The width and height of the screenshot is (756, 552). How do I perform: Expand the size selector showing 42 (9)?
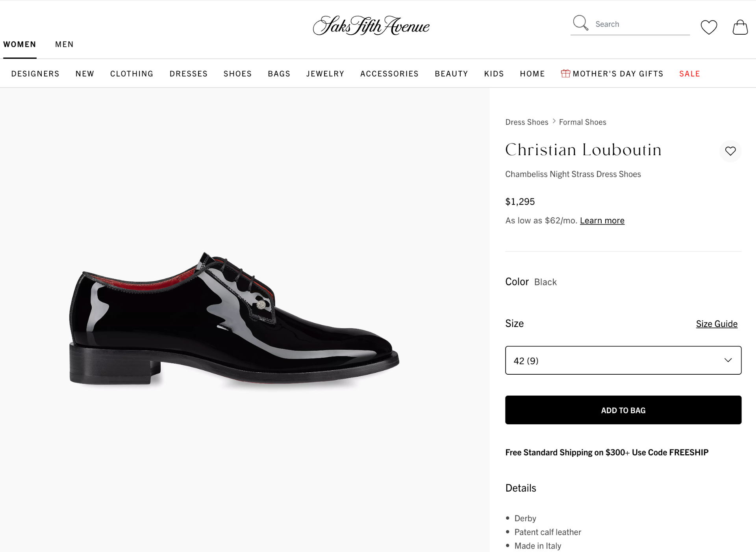point(623,360)
